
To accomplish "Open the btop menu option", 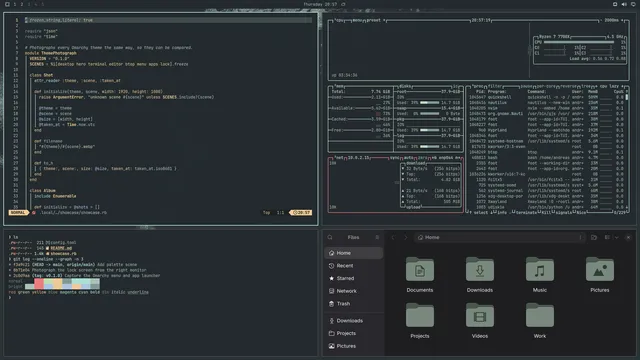I will (x=357, y=20).
